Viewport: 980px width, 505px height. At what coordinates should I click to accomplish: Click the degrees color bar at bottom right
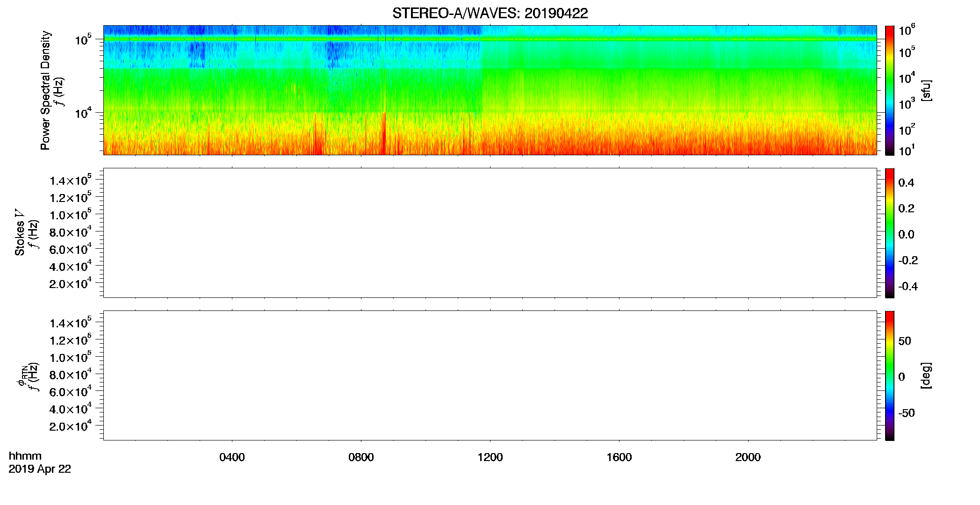tap(889, 375)
